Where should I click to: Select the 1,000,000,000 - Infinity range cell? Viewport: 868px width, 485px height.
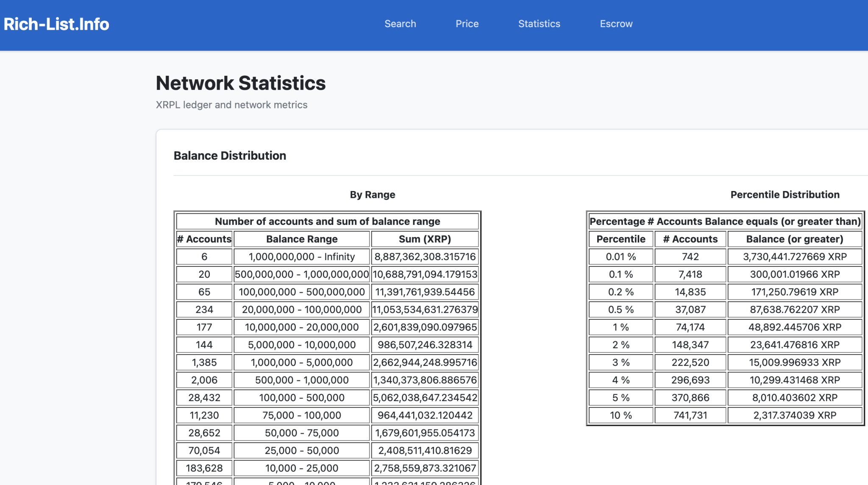tap(302, 257)
